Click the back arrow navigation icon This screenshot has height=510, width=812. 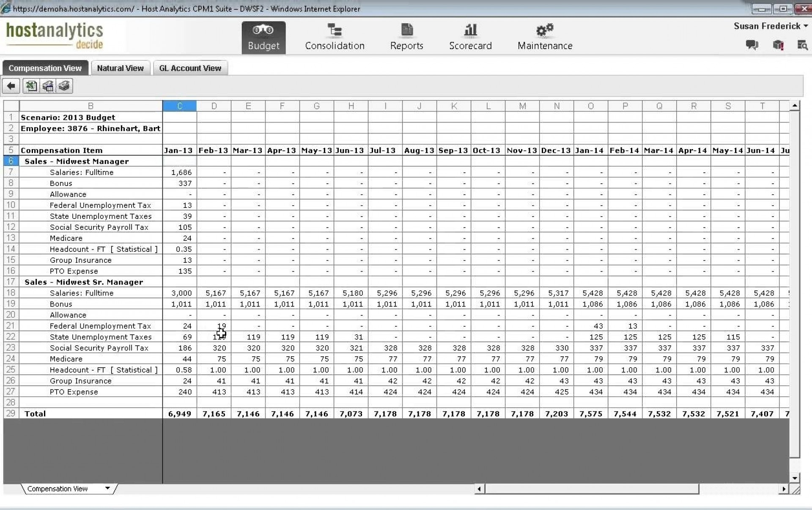click(11, 86)
